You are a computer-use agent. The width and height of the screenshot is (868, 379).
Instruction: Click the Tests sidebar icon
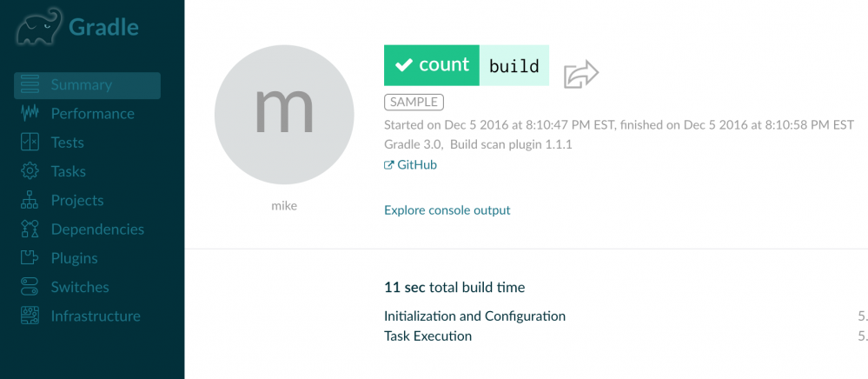coord(30,143)
